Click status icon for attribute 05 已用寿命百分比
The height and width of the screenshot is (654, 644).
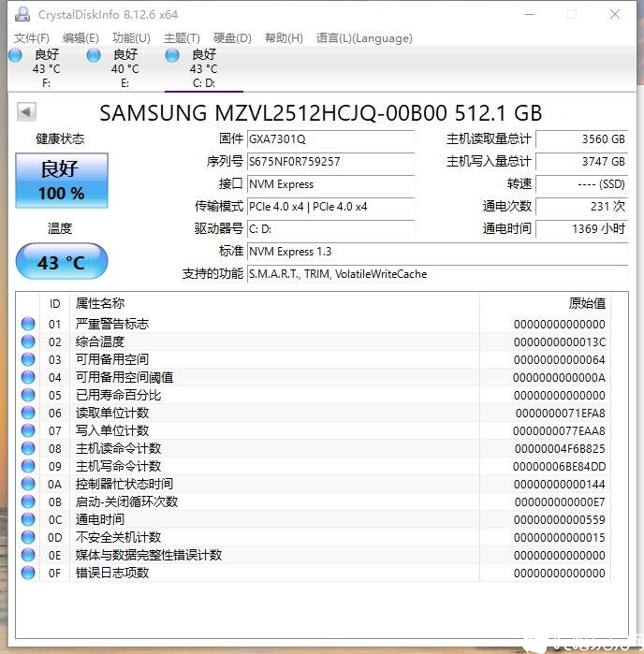(28, 395)
